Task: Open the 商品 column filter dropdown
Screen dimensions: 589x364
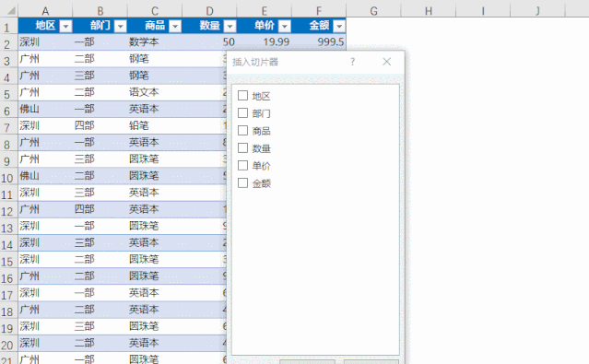Action: [175, 26]
